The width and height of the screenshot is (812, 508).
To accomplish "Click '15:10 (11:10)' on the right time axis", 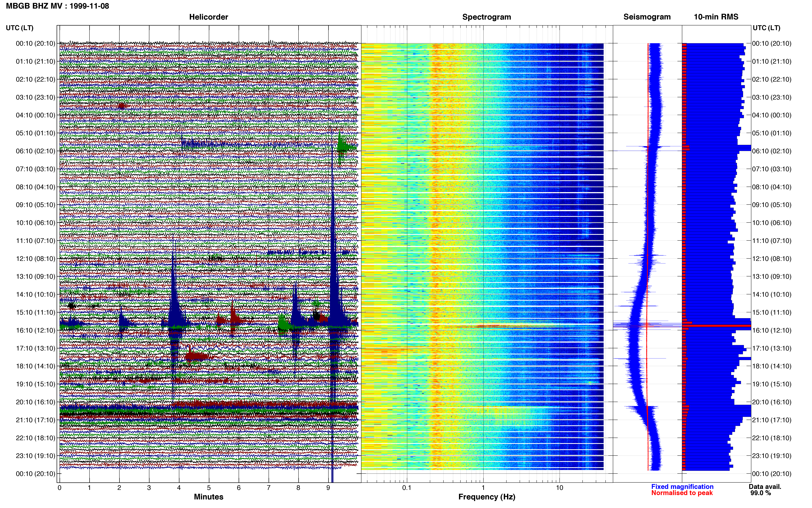I will [772, 313].
